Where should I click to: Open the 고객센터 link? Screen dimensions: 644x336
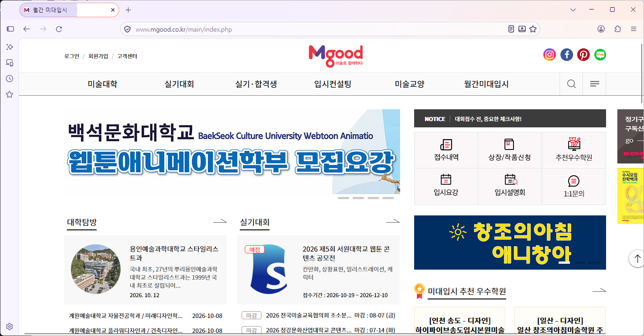127,56
